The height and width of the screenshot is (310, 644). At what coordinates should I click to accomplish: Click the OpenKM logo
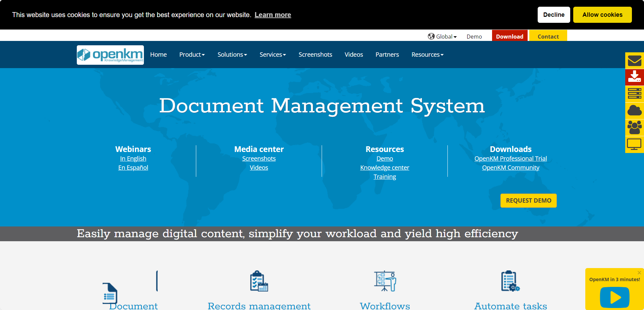click(x=110, y=55)
